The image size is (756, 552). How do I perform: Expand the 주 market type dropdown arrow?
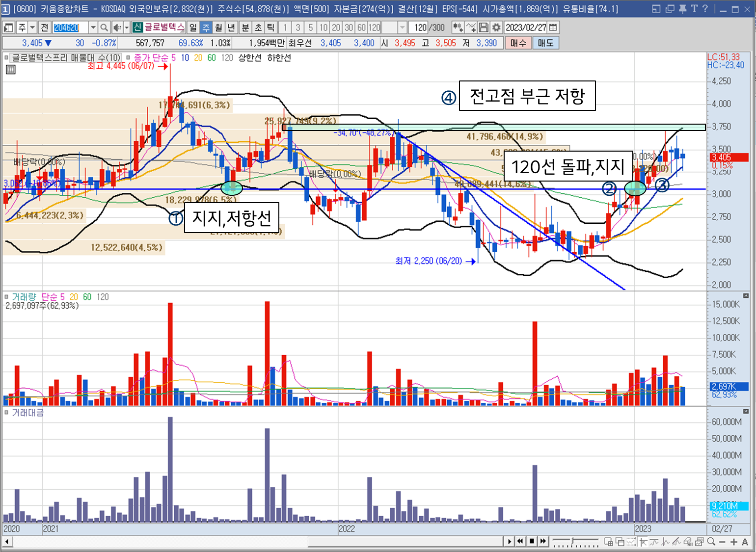tap(32, 27)
